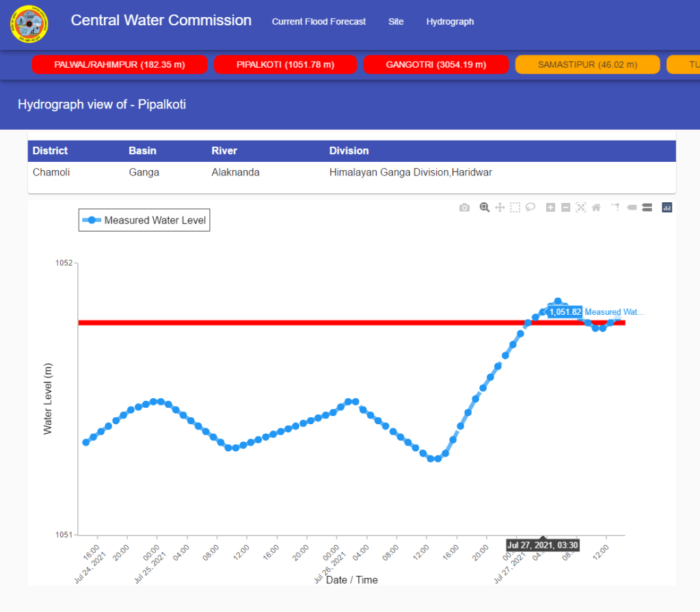Choose the Lasso Select tool
This screenshot has height=612, width=700.
point(530,208)
